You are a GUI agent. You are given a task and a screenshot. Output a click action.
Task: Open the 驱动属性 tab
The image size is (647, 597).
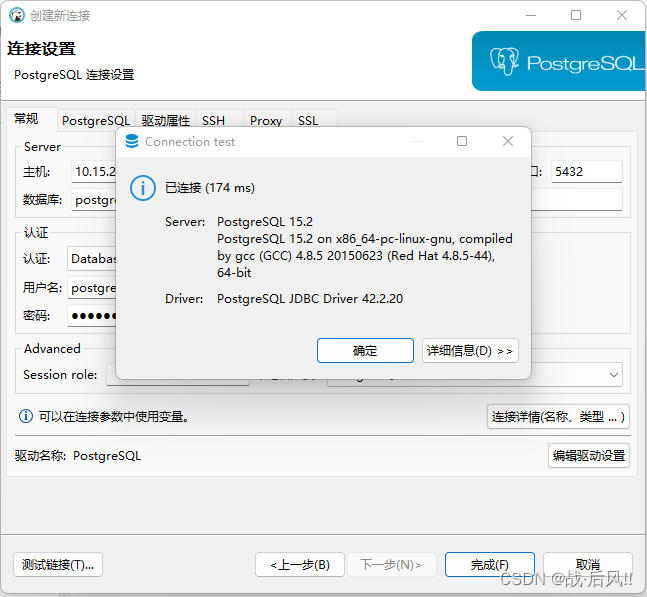pos(165,120)
